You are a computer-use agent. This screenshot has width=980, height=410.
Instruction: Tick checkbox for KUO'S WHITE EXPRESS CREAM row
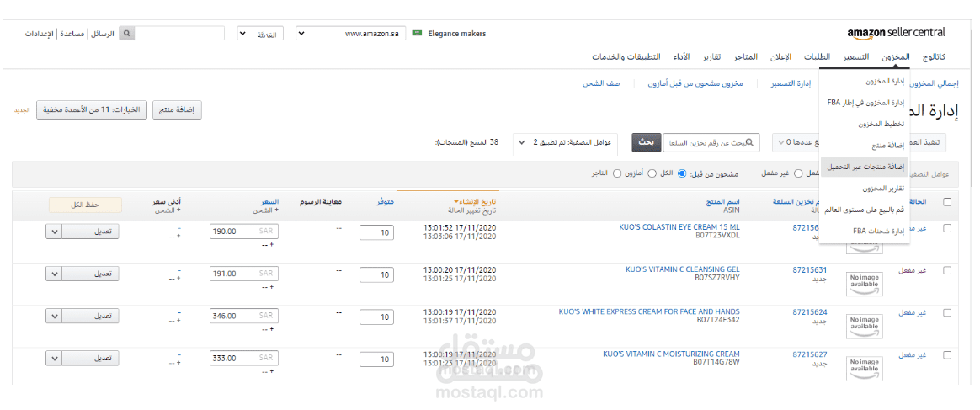pyautogui.click(x=946, y=312)
